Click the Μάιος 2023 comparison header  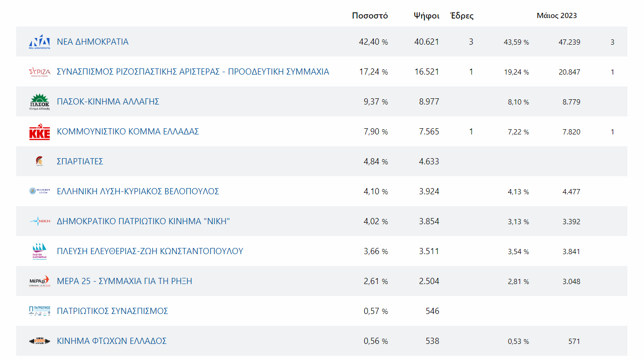(x=557, y=16)
